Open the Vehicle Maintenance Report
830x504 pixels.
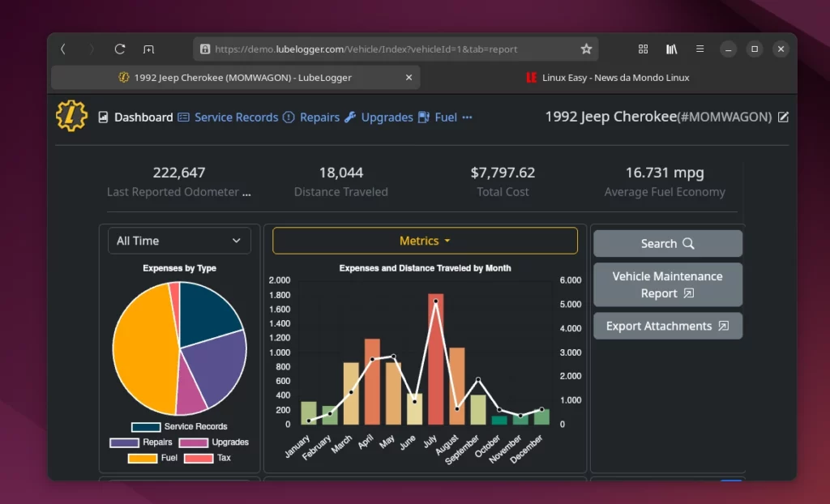667,284
